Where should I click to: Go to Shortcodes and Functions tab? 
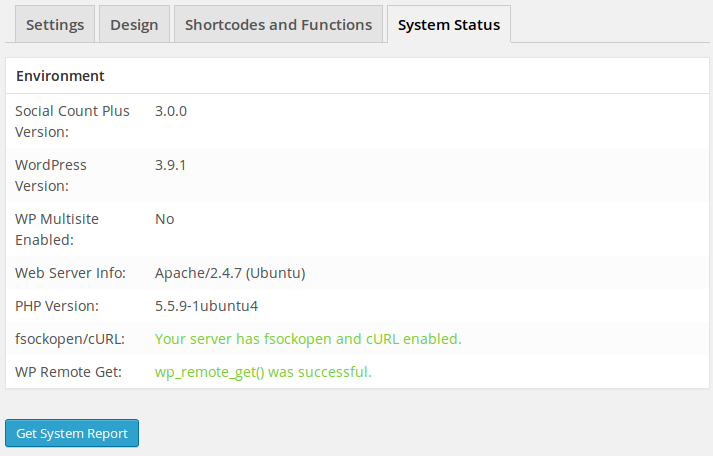(x=278, y=25)
